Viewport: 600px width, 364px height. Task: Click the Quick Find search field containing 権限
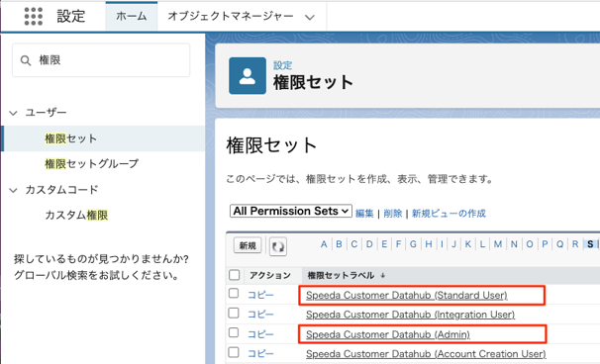point(101,60)
